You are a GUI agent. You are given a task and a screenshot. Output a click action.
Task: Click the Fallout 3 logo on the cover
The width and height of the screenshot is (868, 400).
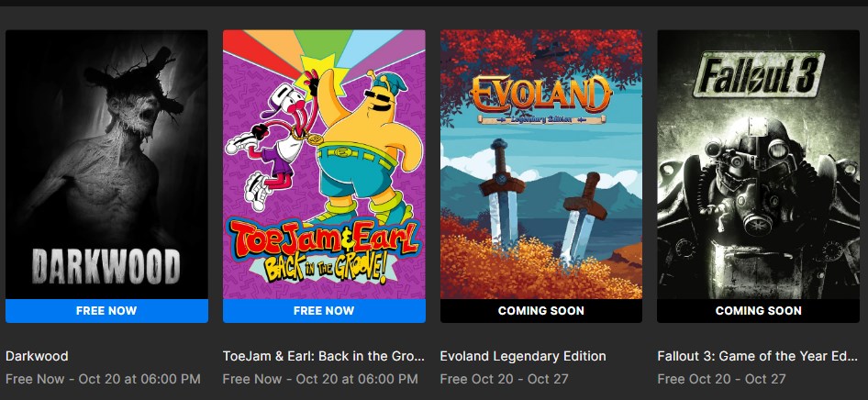pyautogui.click(x=759, y=73)
